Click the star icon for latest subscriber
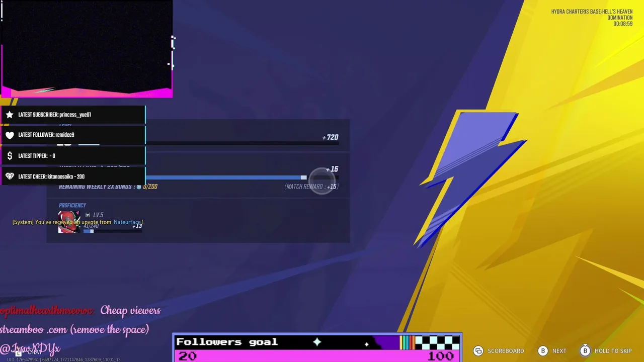The image size is (644, 362). pos(10,115)
